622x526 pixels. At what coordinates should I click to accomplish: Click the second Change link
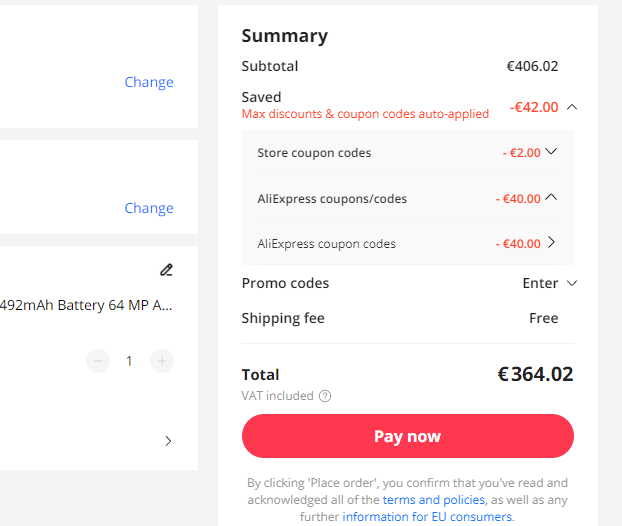click(x=149, y=208)
